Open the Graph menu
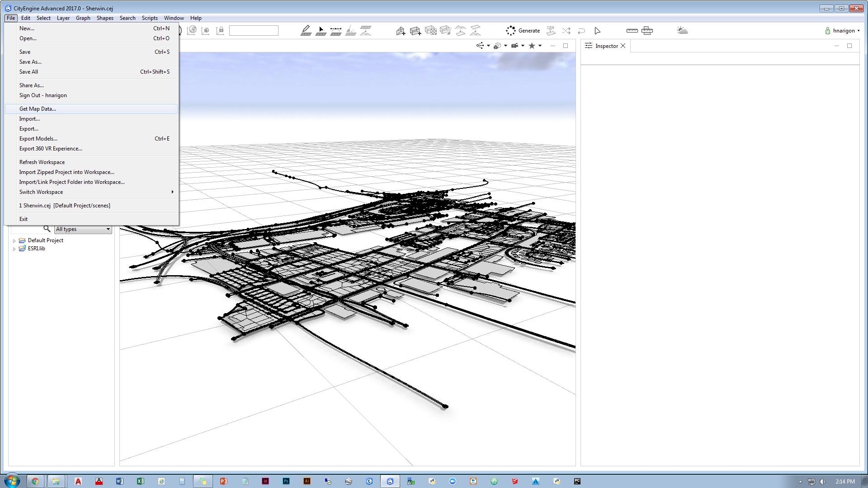This screenshot has width=868, height=488. click(83, 18)
